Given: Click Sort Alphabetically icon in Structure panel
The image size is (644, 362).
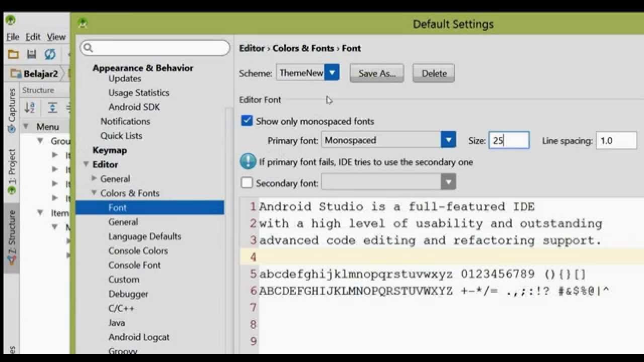Looking at the screenshot, I should click(x=30, y=107).
